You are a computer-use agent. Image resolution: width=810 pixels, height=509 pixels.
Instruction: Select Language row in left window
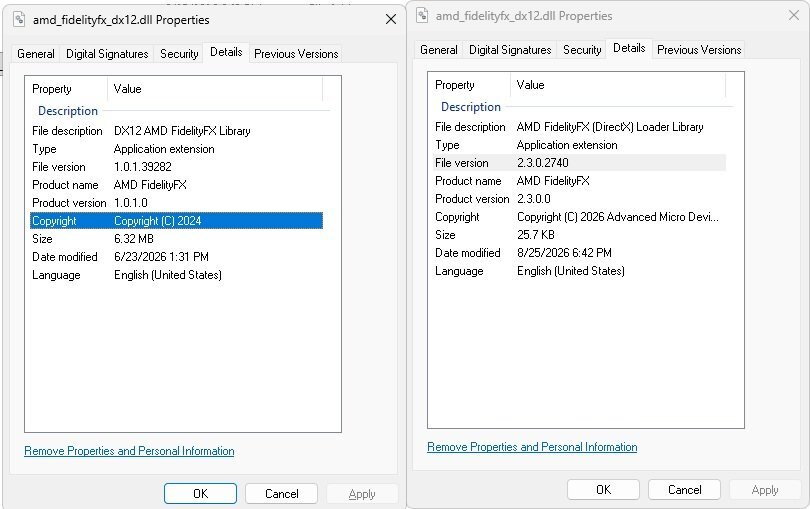point(176,275)
